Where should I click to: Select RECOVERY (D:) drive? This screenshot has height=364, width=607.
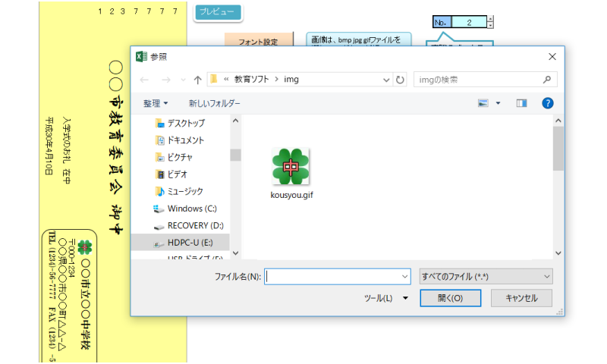[x=195, y=225]
